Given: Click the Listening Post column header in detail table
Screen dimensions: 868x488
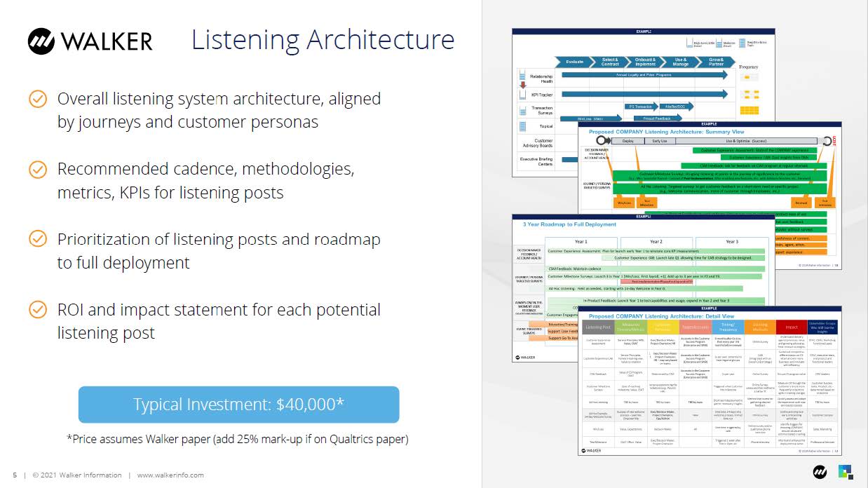Looking at the screenshot, I should point(597,327).
